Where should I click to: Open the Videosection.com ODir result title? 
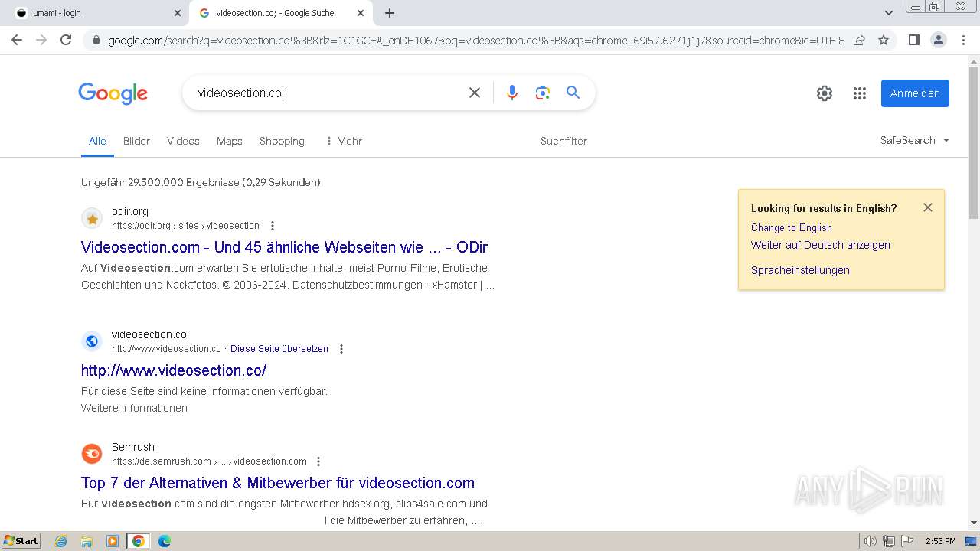[284, 247]
